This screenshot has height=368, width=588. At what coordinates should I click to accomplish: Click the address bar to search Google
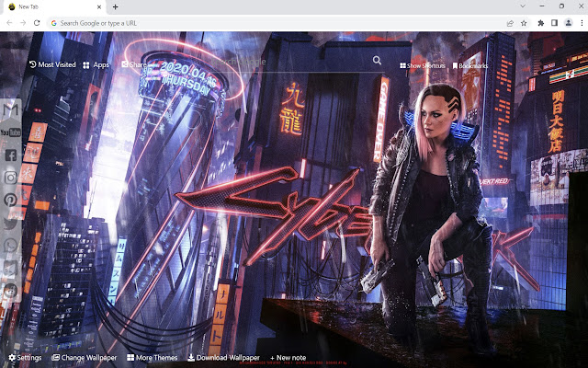276,23
